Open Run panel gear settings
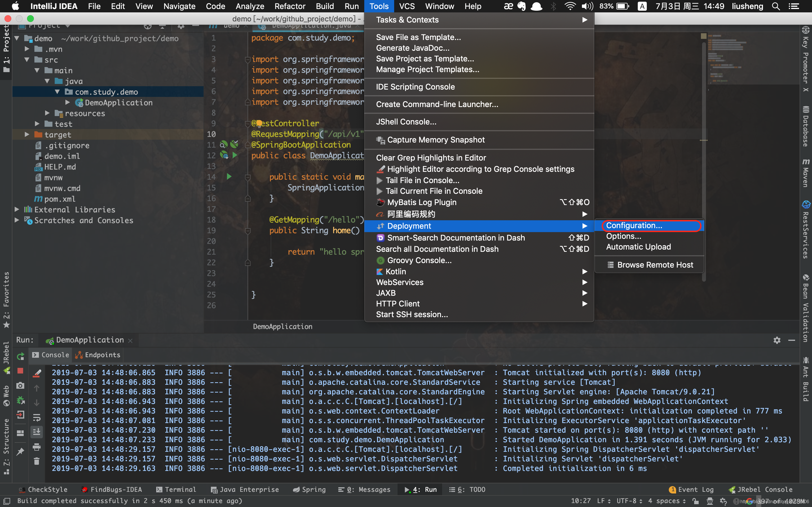The height and width of the screenshot is (507, 812). coord(777,340)
